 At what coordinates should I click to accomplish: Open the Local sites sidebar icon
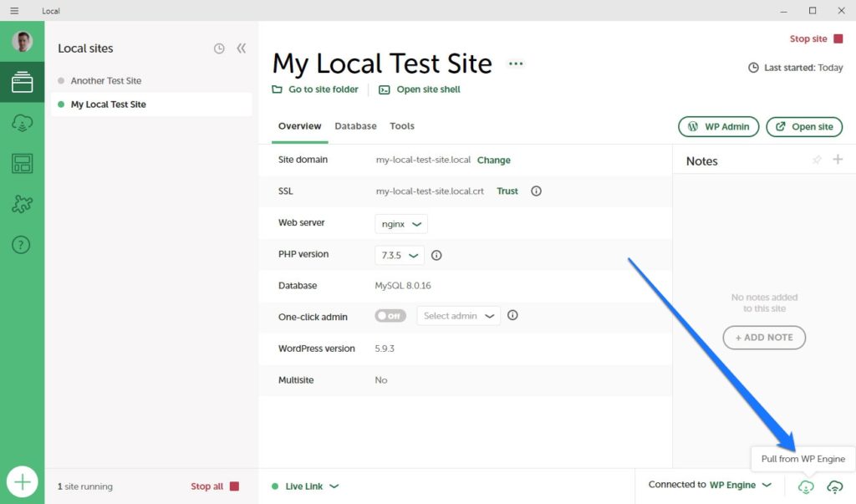coord(22,82)
